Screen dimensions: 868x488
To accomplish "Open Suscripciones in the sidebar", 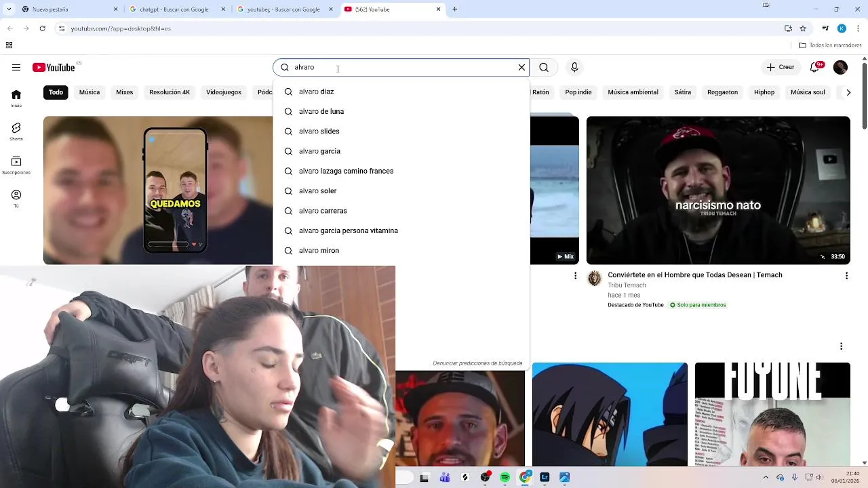I will pyautogui.click(x=16, y=165).
